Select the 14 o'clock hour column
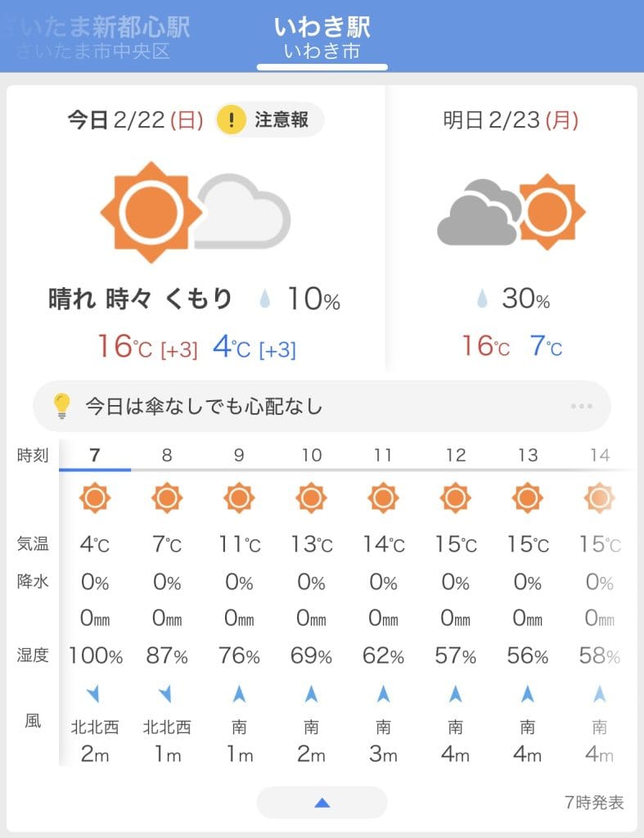This screenshot has height=838, width=644. [x=600, y=456]
